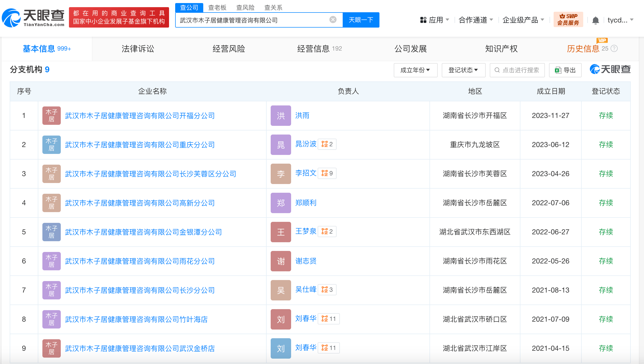Screen dimensions: 644x364
Task: Open the 点击进行搜索 search field magnifier icon
Action: (497, 70)
